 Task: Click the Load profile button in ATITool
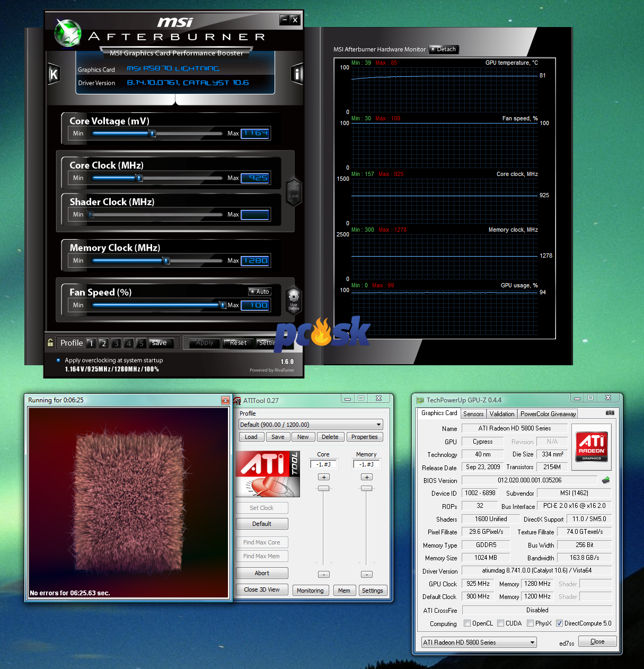(251, 437)
